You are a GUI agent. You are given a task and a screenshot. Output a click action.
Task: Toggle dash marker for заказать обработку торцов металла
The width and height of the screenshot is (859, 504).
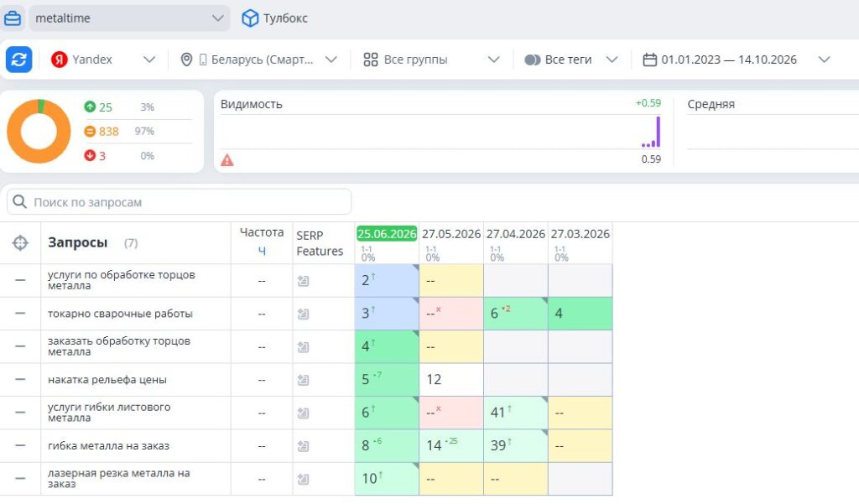(x=20, y=346)
